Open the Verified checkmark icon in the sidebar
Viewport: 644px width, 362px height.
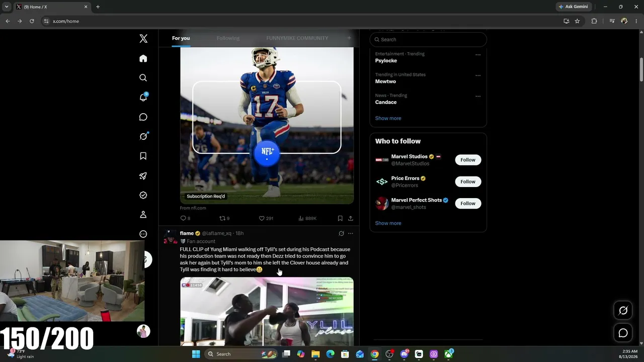coord(143,195)
